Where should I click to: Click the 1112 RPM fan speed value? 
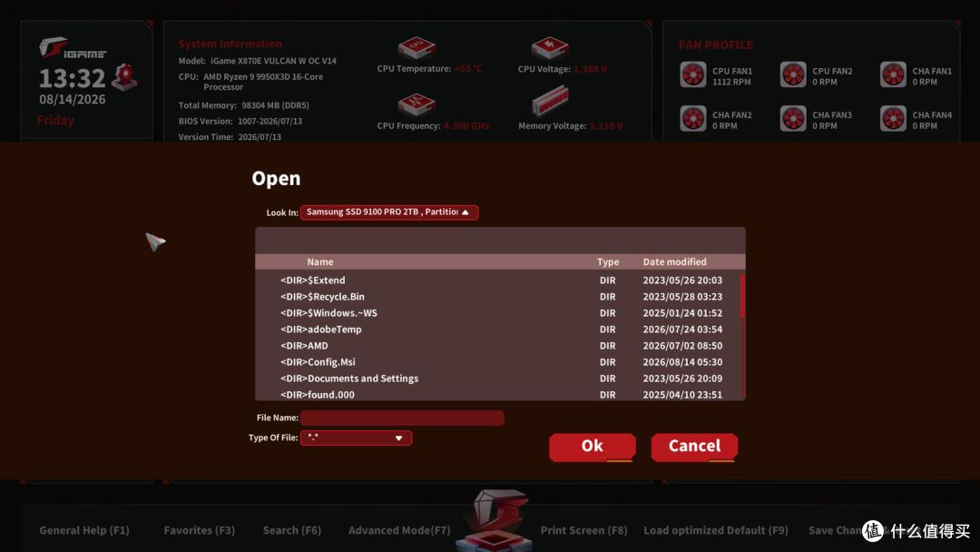pyautogui.click(x=731, y=82)
